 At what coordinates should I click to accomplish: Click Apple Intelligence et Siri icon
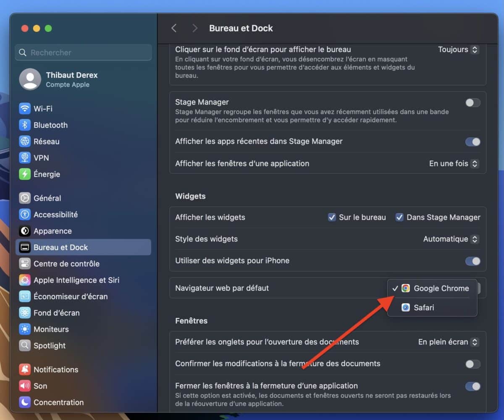tap(25, 280)
